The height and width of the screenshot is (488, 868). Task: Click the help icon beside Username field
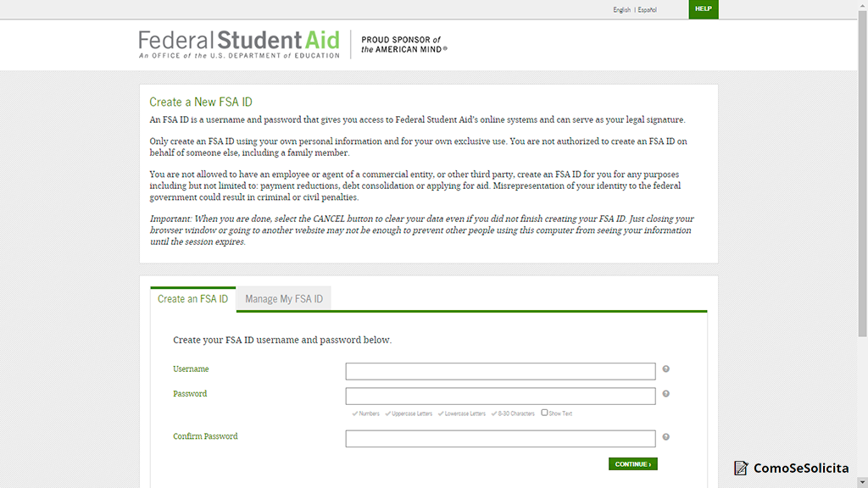pyautogui.click(x=666, y=369)
